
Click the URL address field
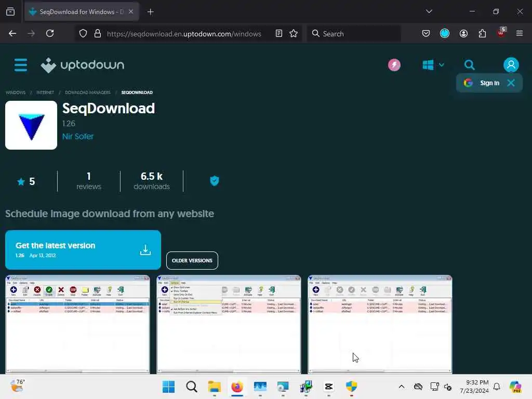(x=184, y=34)
